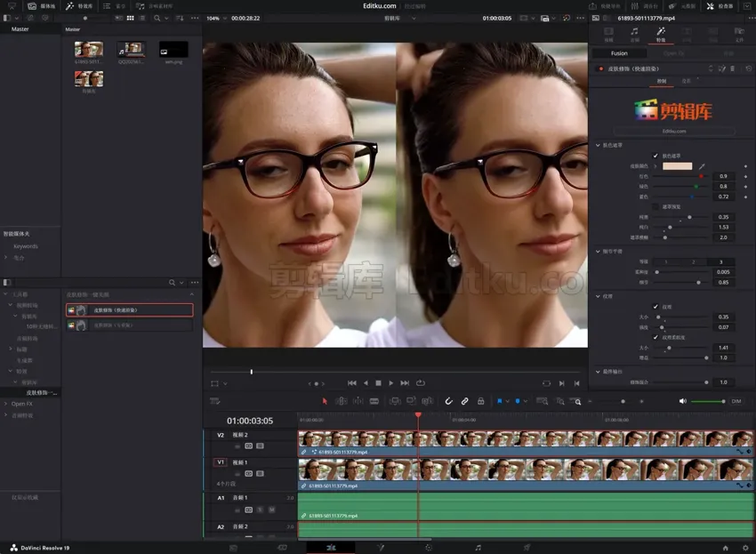Image resolution: width=756 pixels, height=554 pixels.
Task: Reset the skin retouch effect settings
Action: (x=749, y=69)
